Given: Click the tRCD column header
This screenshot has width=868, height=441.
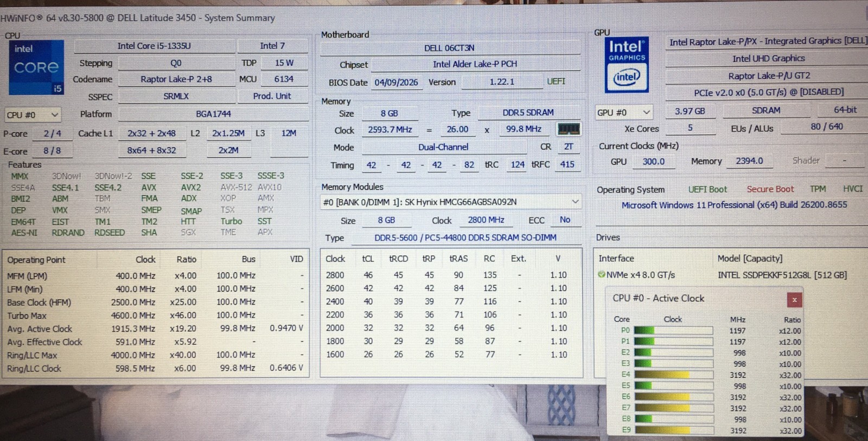Looking at the screenshot, I should 398,259.
